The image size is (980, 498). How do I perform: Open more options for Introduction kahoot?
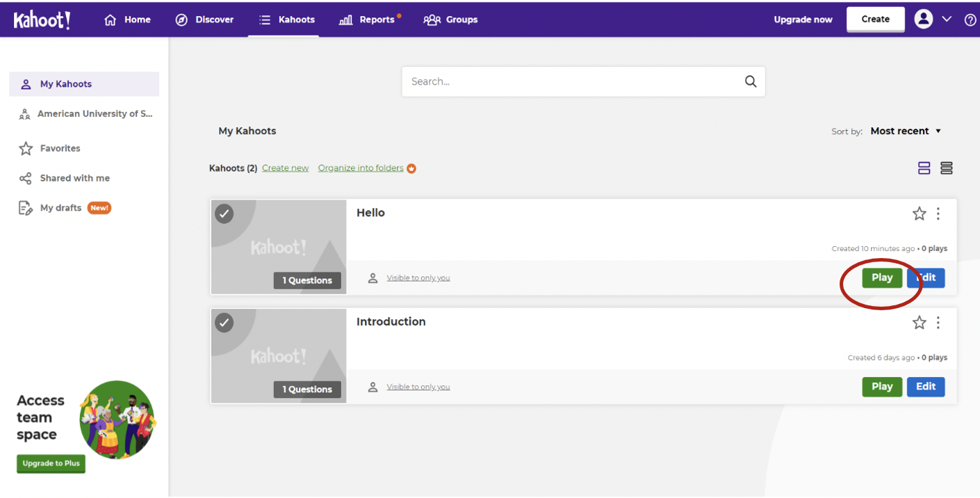click(938, 323)
